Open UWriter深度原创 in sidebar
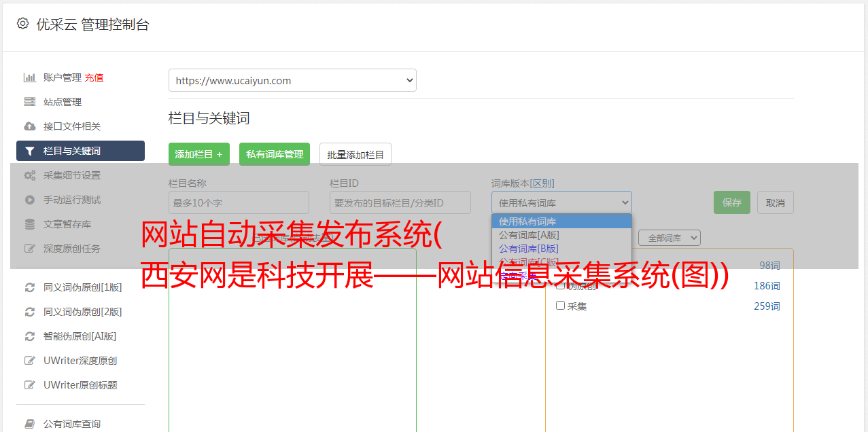The width and height of the screenshot is (868, 432). [x=80, y=361]
